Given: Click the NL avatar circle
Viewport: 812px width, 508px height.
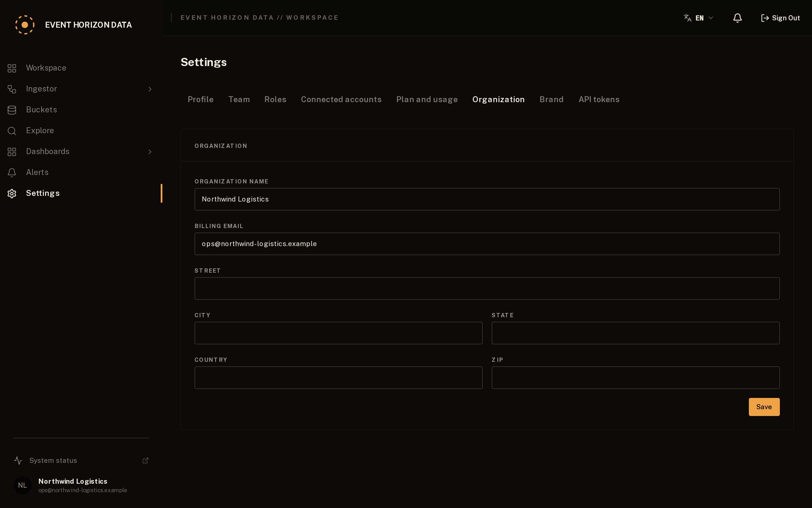Looking at the screenshot, I should point(23,485).
